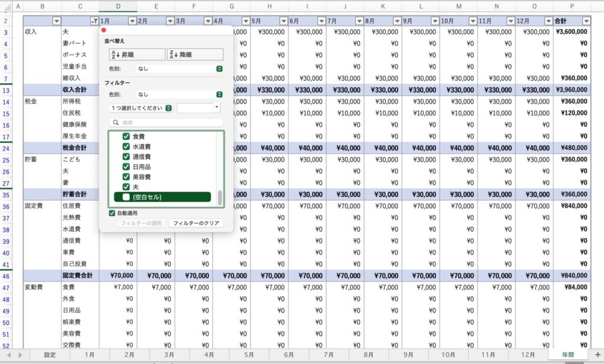Image resolution: width=604 pixels, height=364 pixels.
Task: Add a new sheet with the plus icon
Action: click(597, 355)
